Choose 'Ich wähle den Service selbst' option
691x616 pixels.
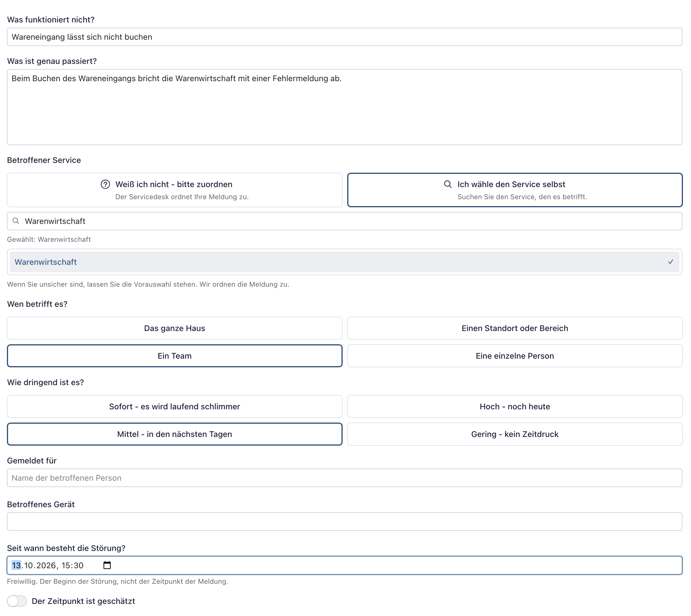coord(515,190)
